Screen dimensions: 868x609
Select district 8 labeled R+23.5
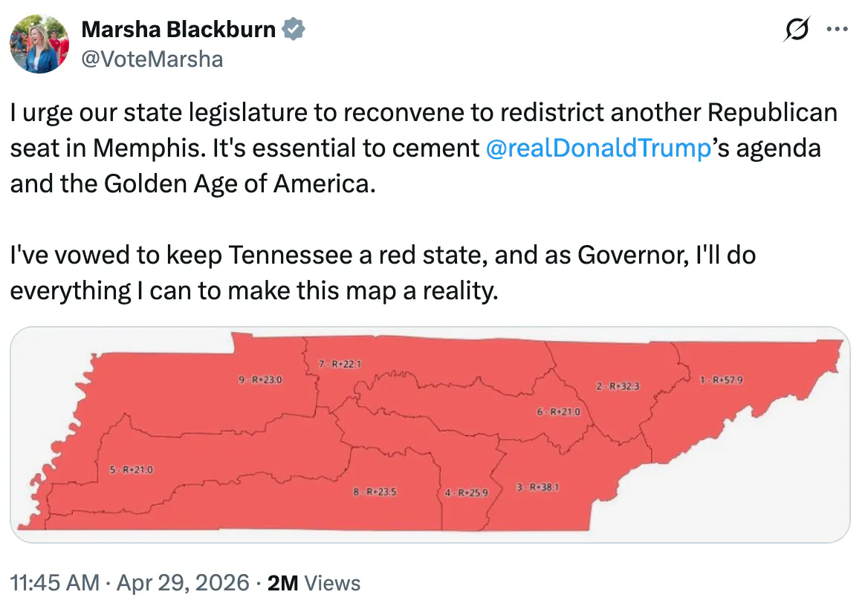pos(376,490)
